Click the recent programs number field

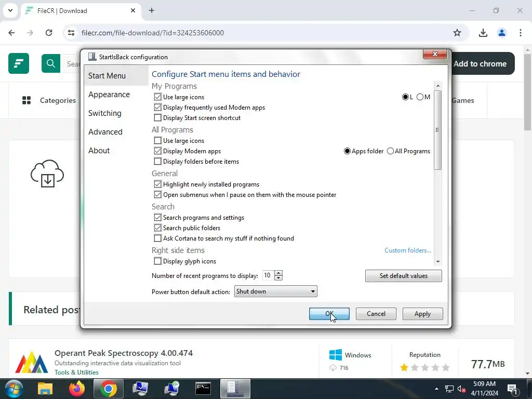pyautogui.click(x=268, y=275)
